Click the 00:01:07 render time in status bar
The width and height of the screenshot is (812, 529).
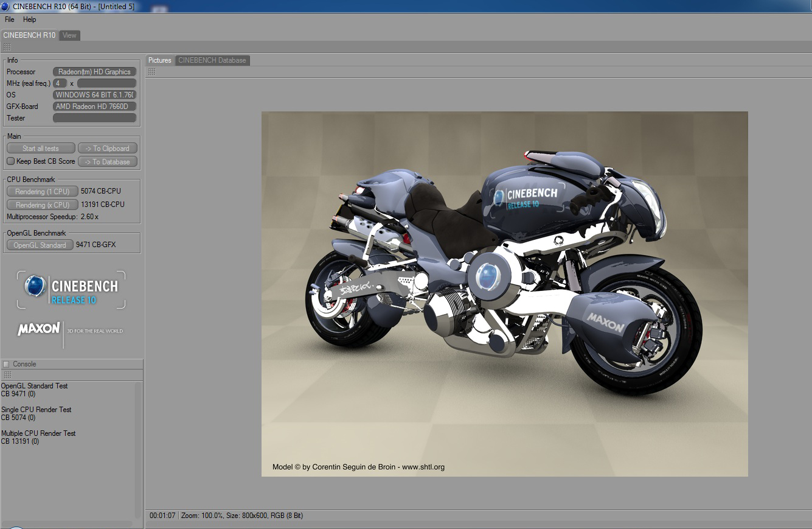click(162, 516)
